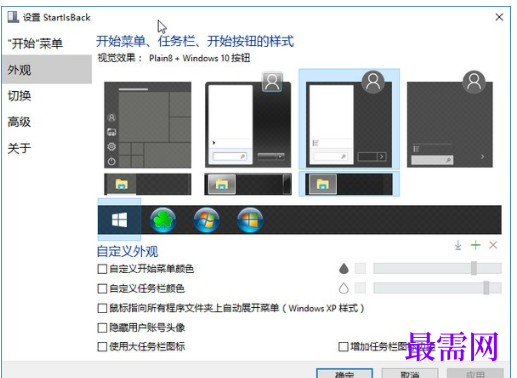
Task: Choose the highlighted third taskbar style preview
Action: [349, 184]
